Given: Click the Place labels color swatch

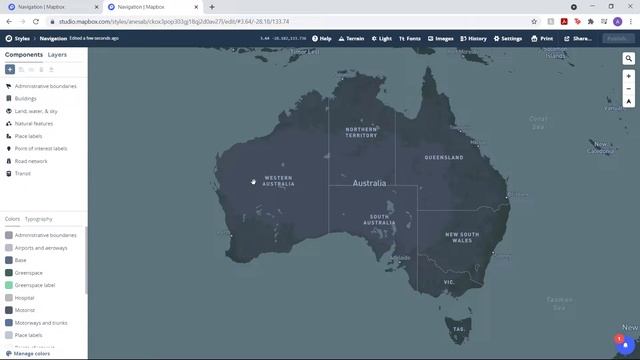Looking at the screenshot, I should (9, 335).
